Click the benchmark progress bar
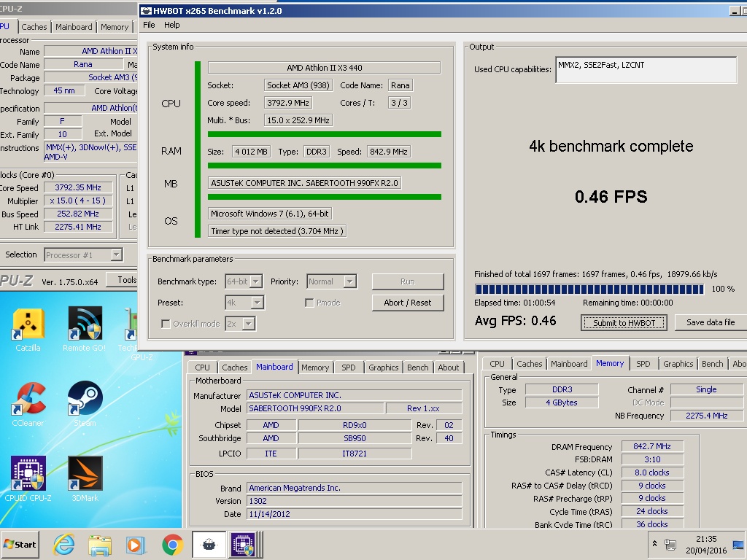This screenshot has height=560, width=747. 589,289
